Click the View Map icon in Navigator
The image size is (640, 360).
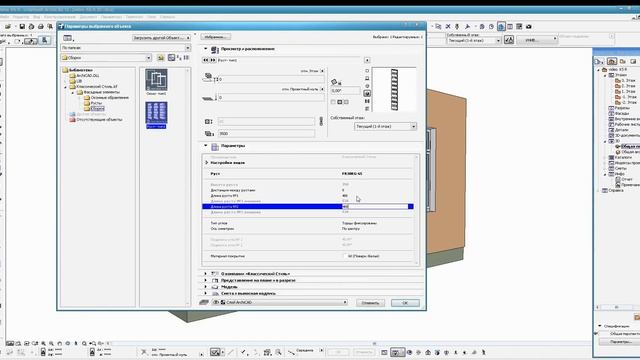pos(622,61)
